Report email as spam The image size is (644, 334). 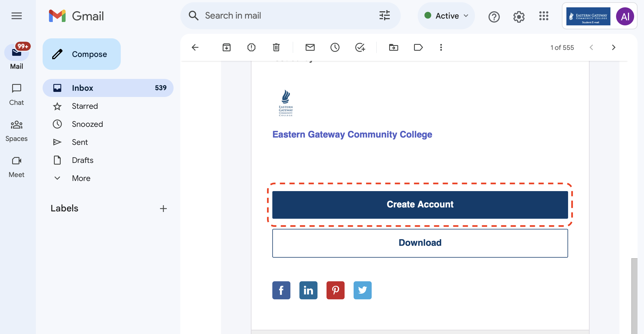251,47
